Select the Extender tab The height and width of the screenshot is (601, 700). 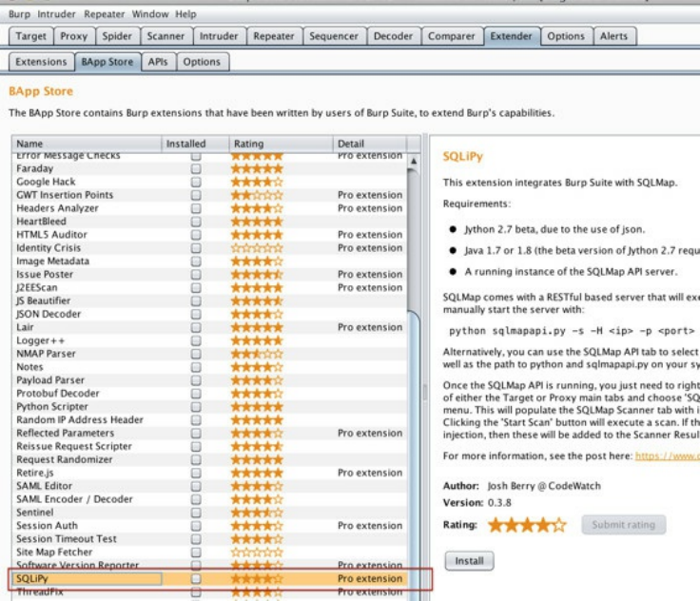tap(511, 36)
